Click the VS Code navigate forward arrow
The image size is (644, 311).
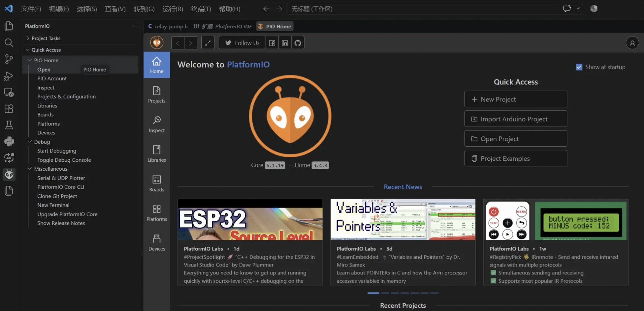click(x=279, y=9)
